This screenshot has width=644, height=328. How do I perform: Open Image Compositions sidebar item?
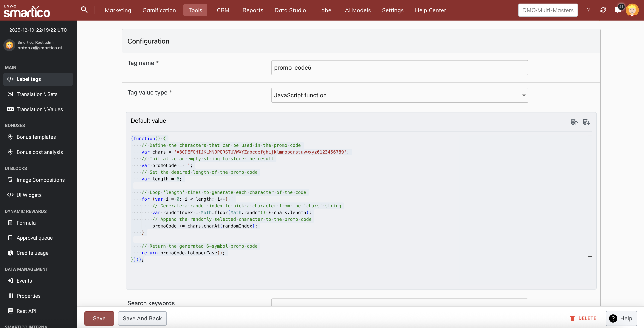(x=41, y=180)
